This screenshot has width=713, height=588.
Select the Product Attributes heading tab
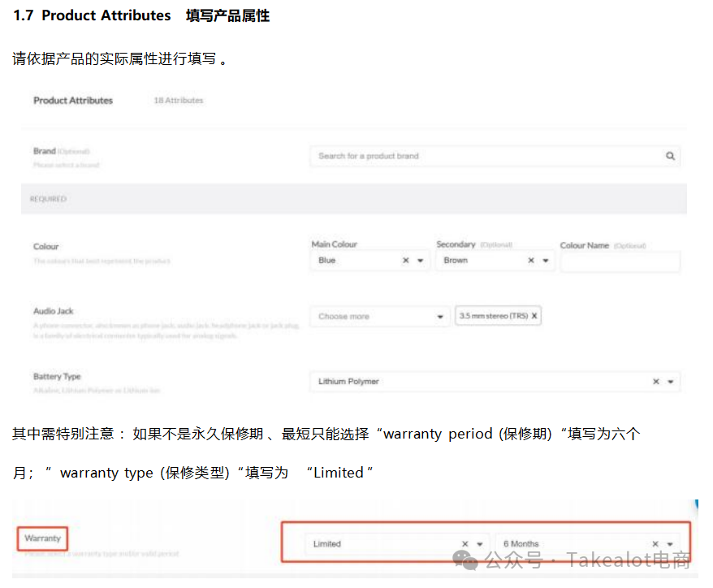click(x=73, y=101)
